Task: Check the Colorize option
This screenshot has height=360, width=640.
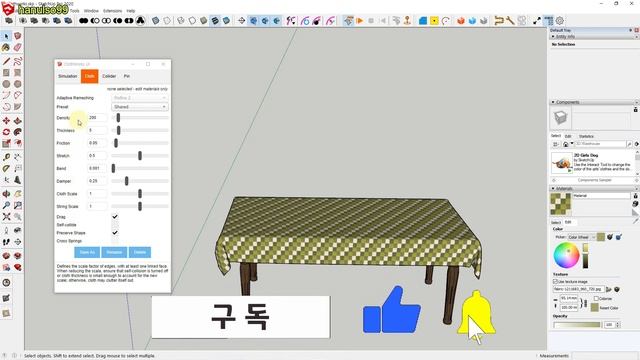Action: click(596, 299)
